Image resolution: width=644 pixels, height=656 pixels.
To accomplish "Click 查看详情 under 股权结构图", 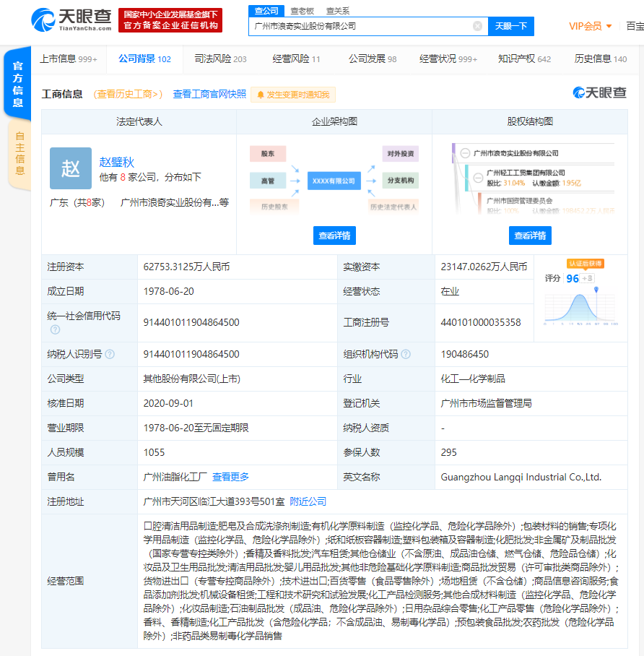I will click(530, 236).
